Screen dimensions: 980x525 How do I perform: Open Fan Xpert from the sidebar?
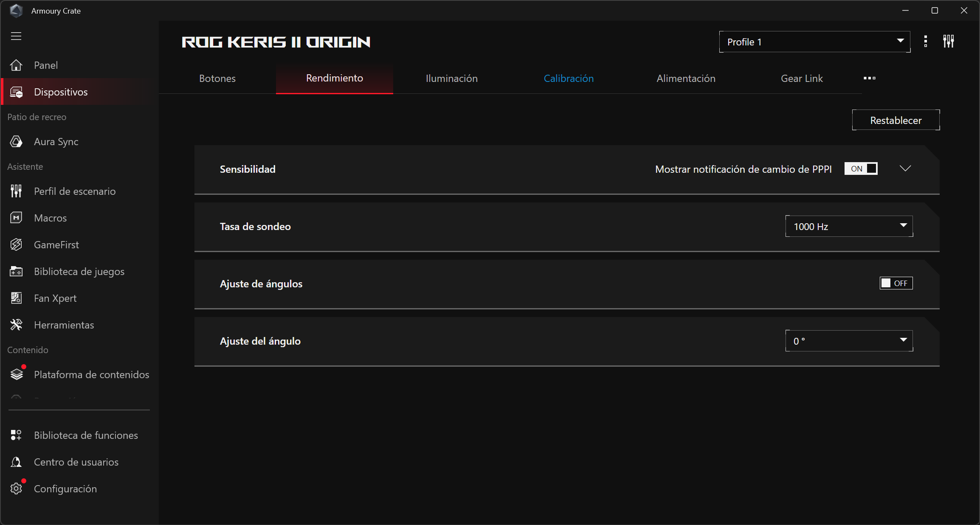(x=80, y=298)
